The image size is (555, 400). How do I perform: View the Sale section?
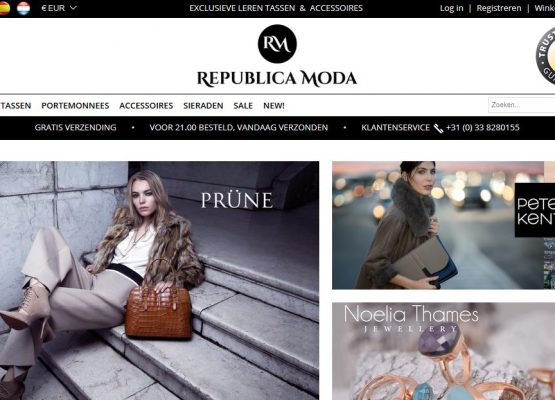[x=243, y=105]
